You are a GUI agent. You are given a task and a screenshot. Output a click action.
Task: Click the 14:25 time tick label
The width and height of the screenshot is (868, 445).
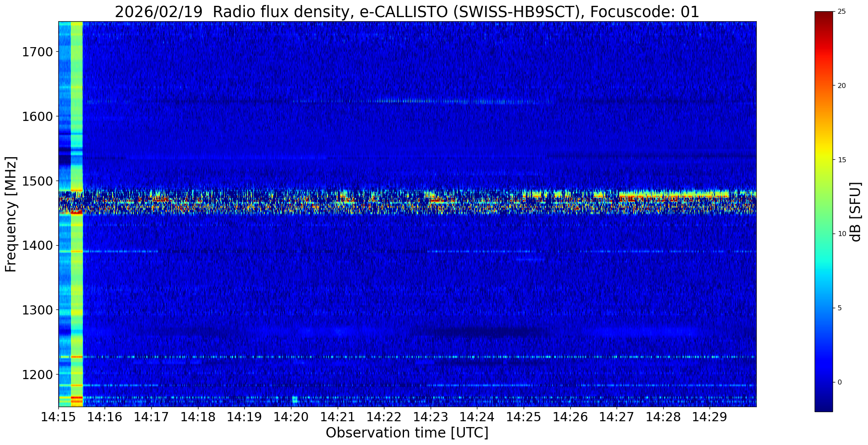(524, 417)
